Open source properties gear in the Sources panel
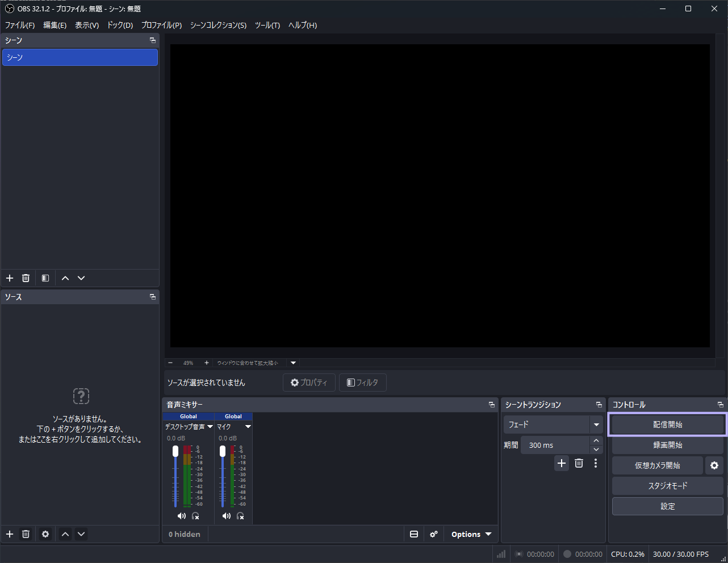Screen dimensions: 728x563 click(45, 534)
